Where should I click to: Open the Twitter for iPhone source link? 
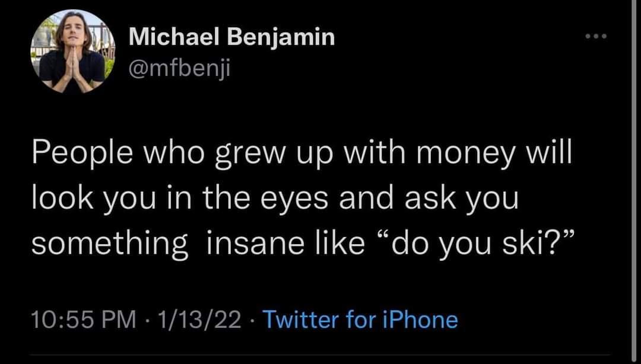(360, 320)
